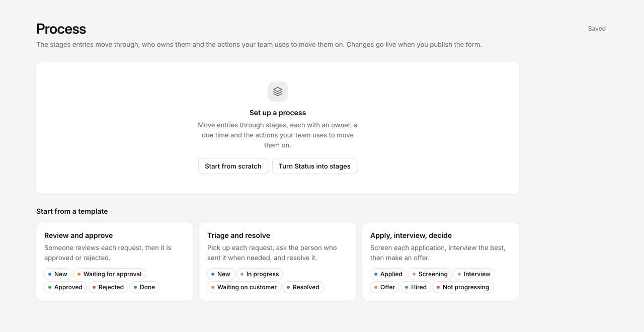Click the Waiting on customer chip
The height and width of the screenshot is (332, 644).
coord(244,287)
